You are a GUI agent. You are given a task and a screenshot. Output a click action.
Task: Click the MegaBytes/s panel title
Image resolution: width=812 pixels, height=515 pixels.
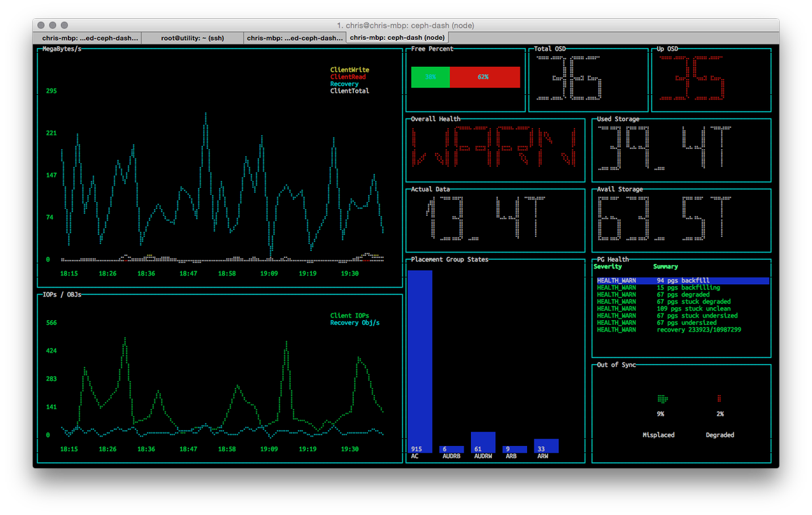[x=62, y=49]
